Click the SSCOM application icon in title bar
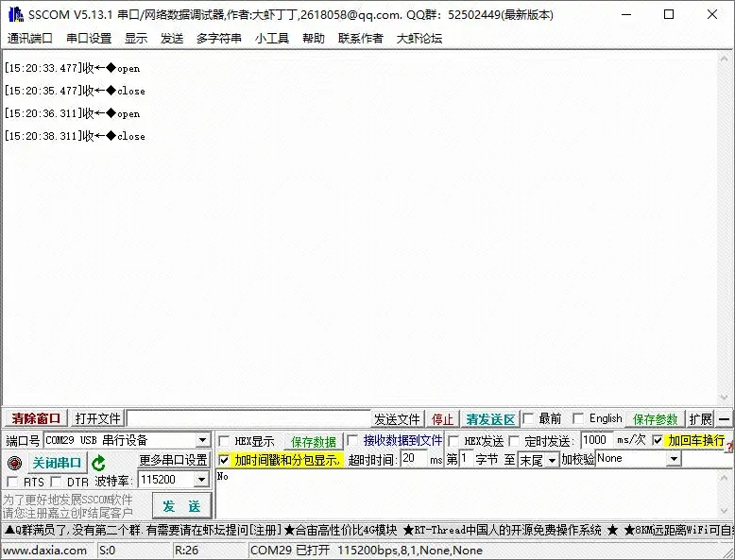The width and height of the screenshot is (735, 560). (15, 14)
